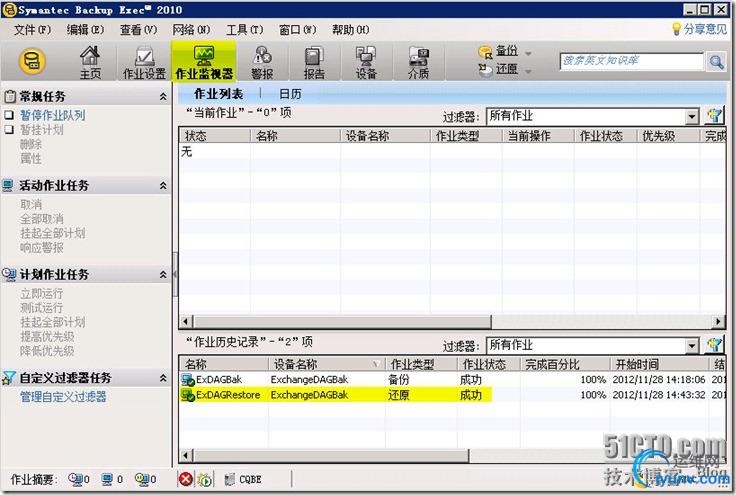Toggle the 暂挂计划 checkbox

click(9, 129)
